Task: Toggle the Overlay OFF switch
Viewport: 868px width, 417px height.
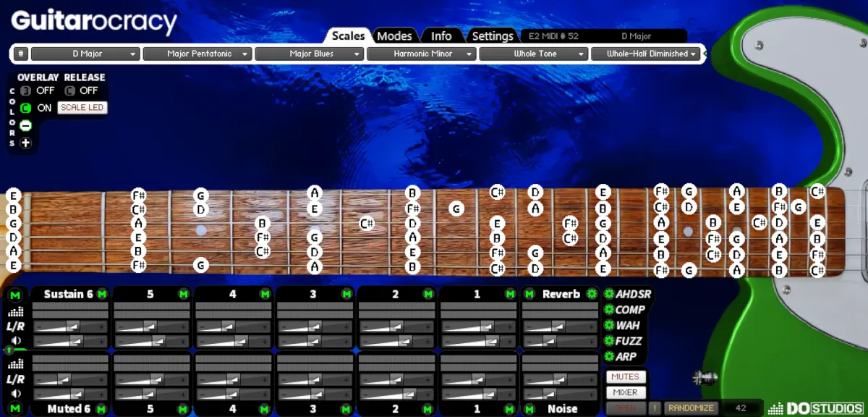Action: point(26,90)
